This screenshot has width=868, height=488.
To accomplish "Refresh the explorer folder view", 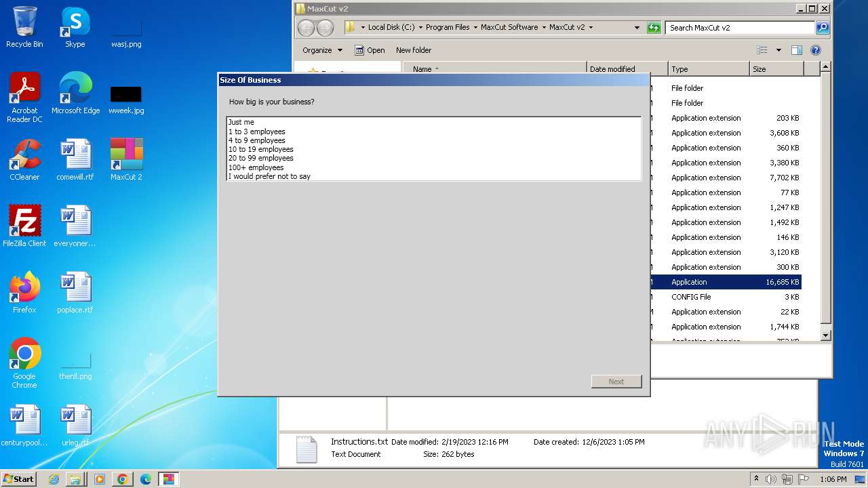I will (x=654, y=28).
